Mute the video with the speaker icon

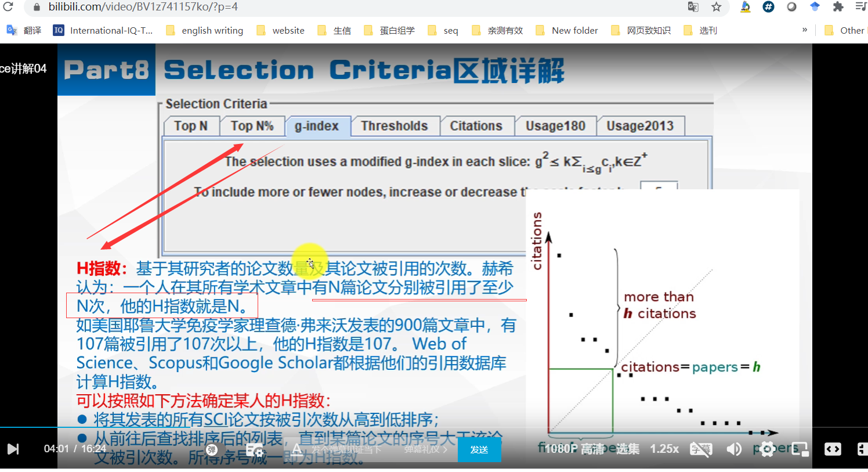(734, 449)
